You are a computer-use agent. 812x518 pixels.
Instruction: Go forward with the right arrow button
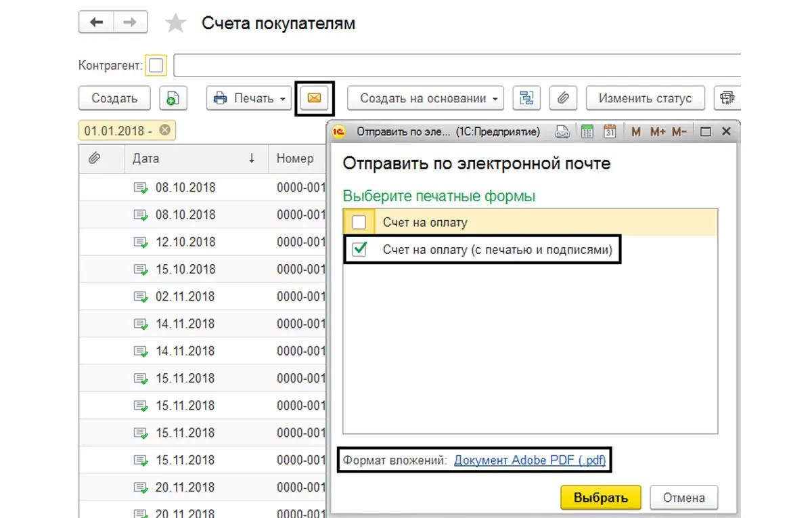point(129,23)
